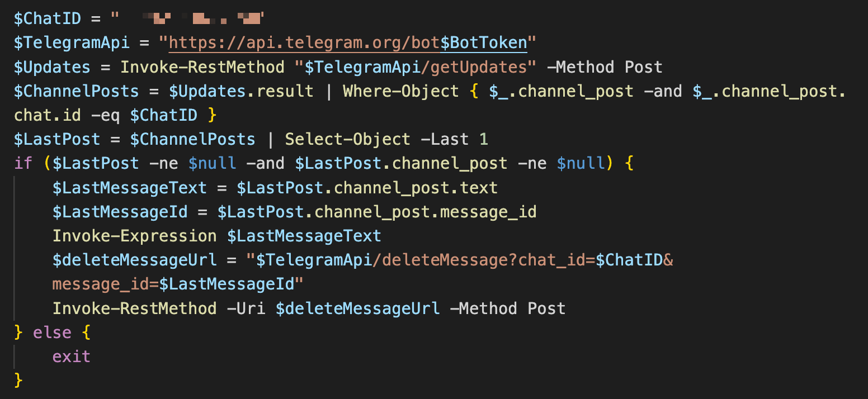
Task: Click Invoke-RestMethod on the $Updates line
Action: pos(202,67)
